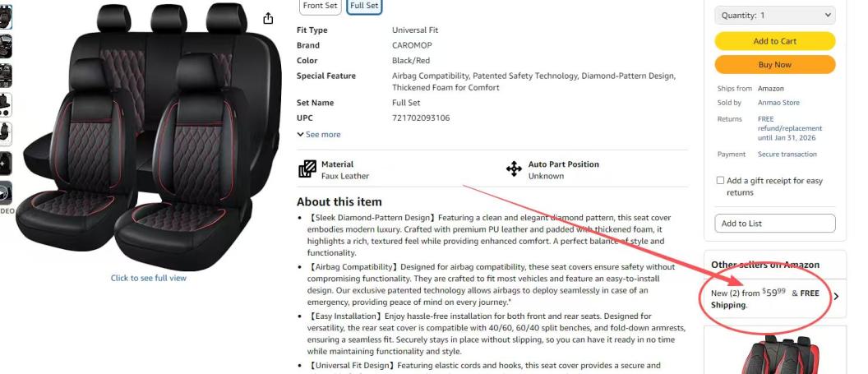Screen dimensions: 868x374
Task: Open the video thumbnail in gallery
Action: tap(5, 193)
